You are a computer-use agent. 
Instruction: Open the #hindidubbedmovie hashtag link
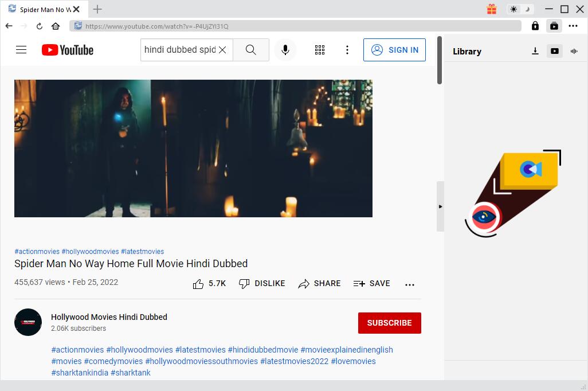pyautogui.click(x=263, y=350)
